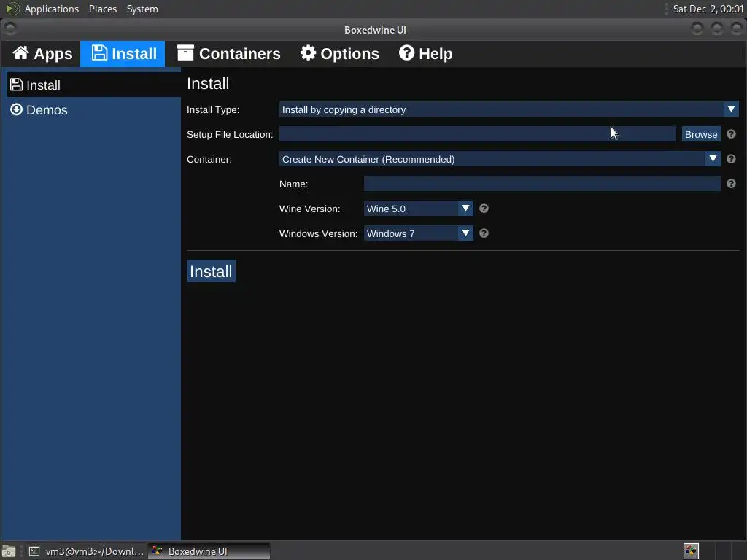Show help for Setup File Location
Viewport: 747px width, 560px height.
[731, 134]
